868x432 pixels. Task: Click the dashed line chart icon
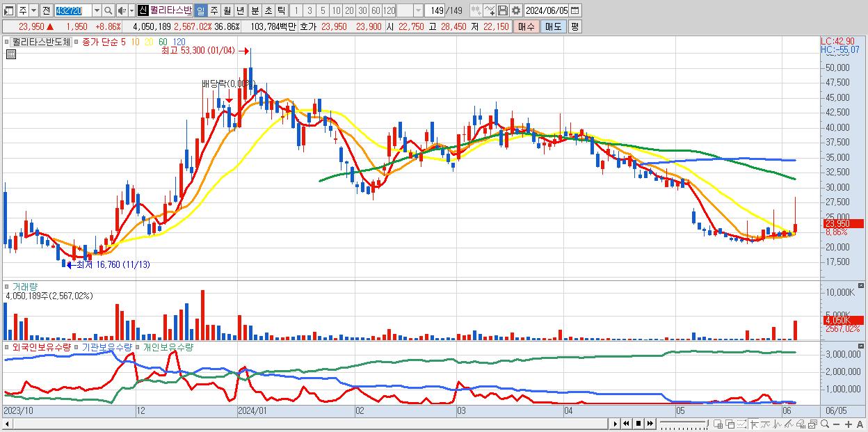(741, 424)
